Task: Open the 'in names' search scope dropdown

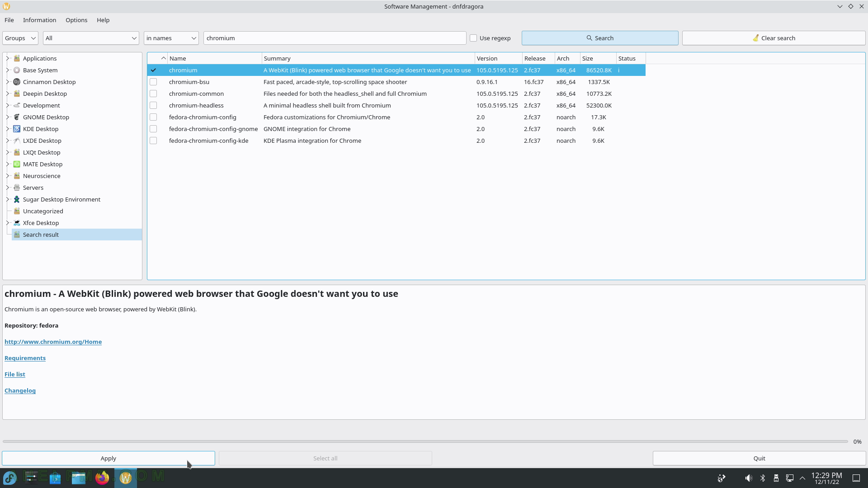Action: (x=171, y=38)
